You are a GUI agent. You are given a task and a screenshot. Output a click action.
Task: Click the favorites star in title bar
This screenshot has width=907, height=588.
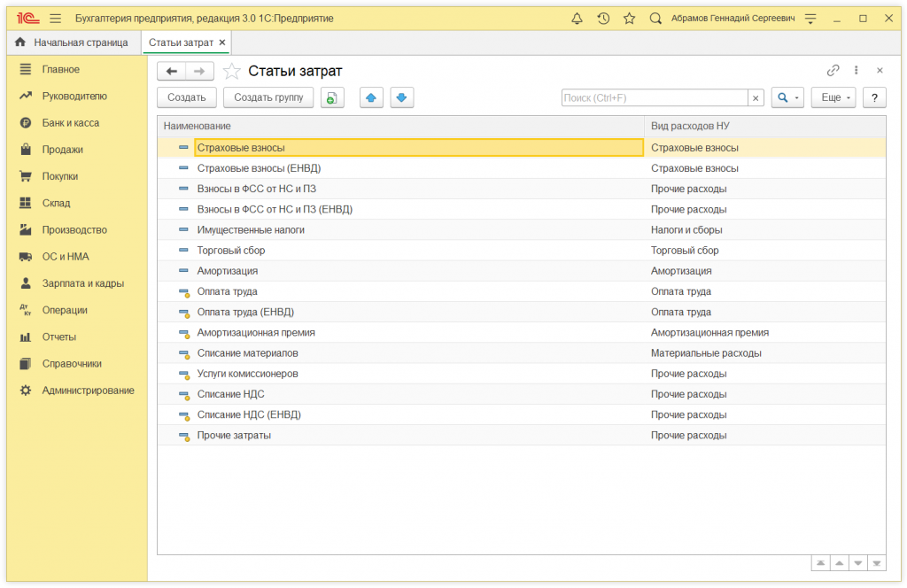tap(629, 18)
